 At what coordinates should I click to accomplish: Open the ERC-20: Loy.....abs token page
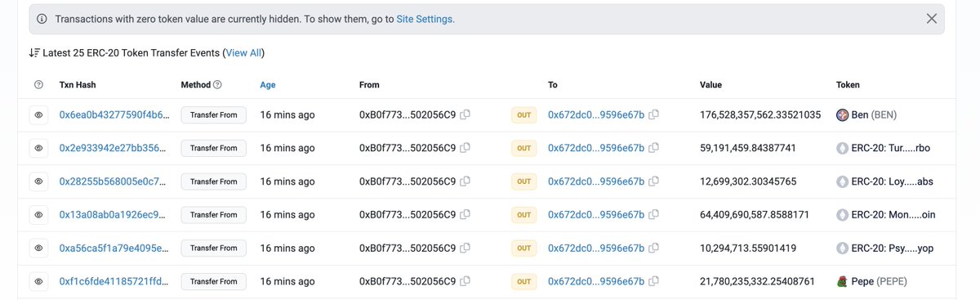point(892,181)
